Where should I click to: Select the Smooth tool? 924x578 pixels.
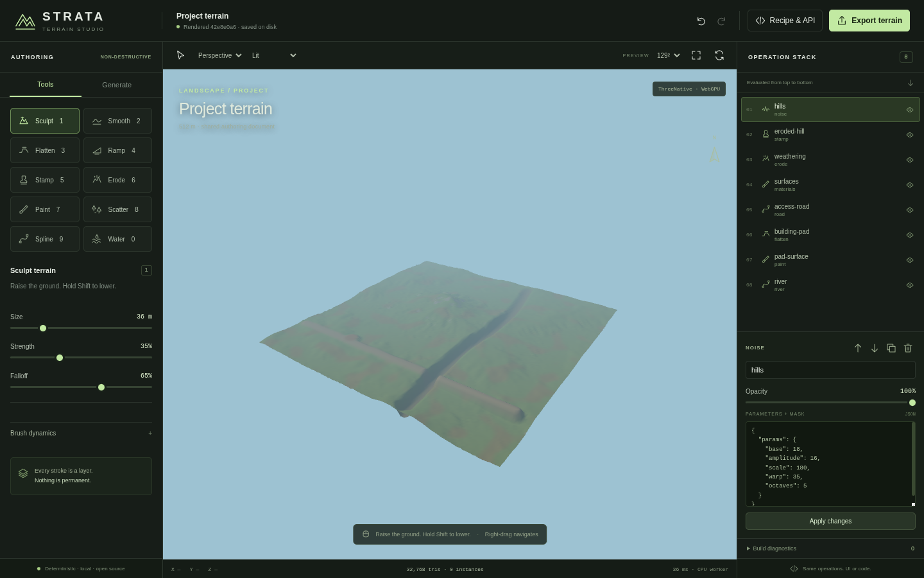(117, 121)
